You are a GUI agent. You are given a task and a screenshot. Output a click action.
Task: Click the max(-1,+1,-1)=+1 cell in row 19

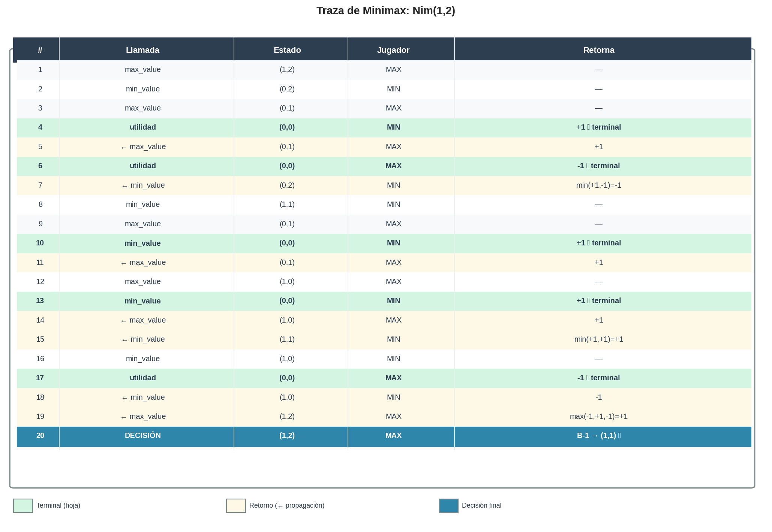pyautogui.click(x=598, y=416)
